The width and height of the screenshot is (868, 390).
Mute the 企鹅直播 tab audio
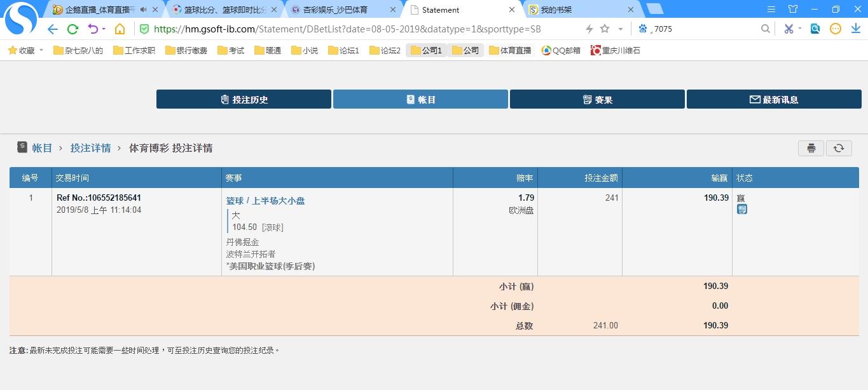[143, 10]
